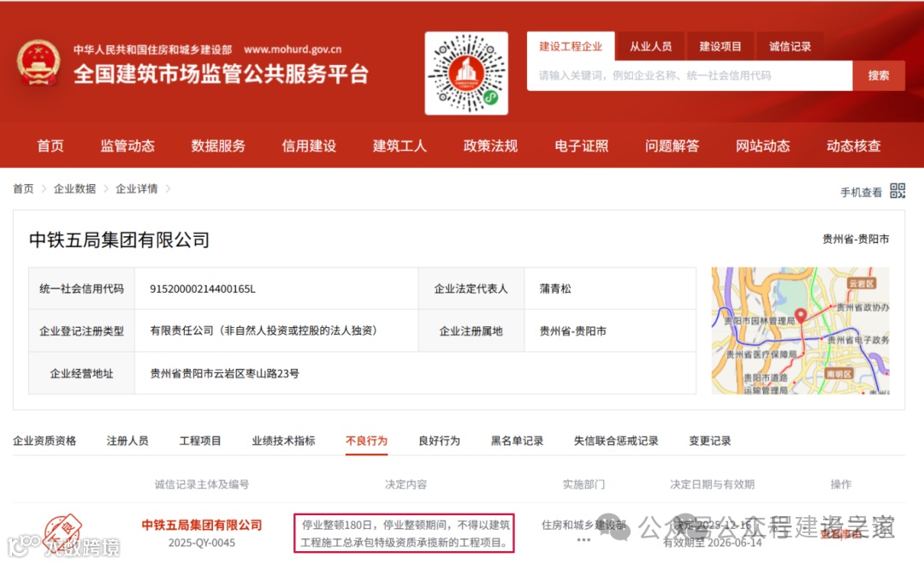
Task: Switch to the 工程项目 tab
Action: point(200,441)
